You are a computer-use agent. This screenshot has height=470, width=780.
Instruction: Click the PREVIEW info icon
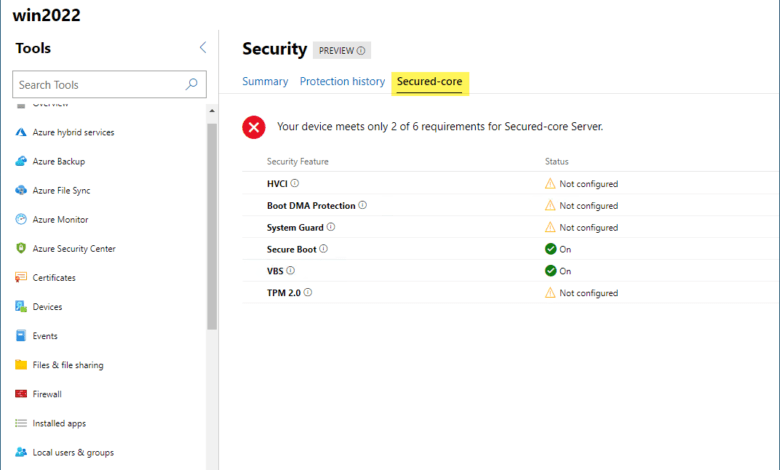click(x=361, y=51)
